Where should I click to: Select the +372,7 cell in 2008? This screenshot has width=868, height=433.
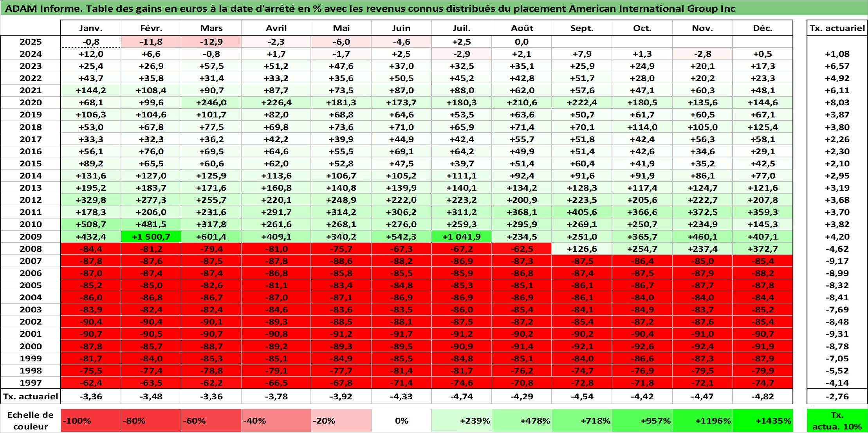763,249
